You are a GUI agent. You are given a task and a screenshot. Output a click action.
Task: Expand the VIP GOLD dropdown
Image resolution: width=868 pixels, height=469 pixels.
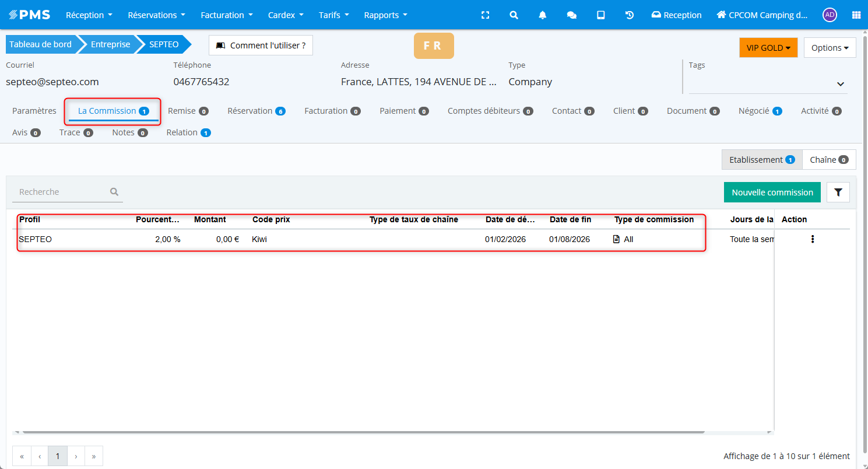768,48
